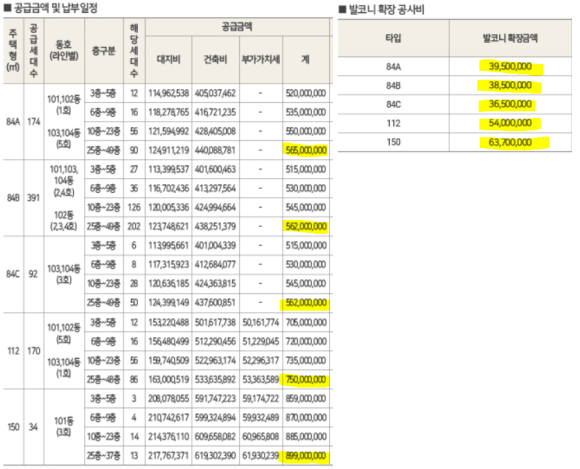Click total price cell 859,000,000
Screen dimensions: 580x469
tap(306, 399)
